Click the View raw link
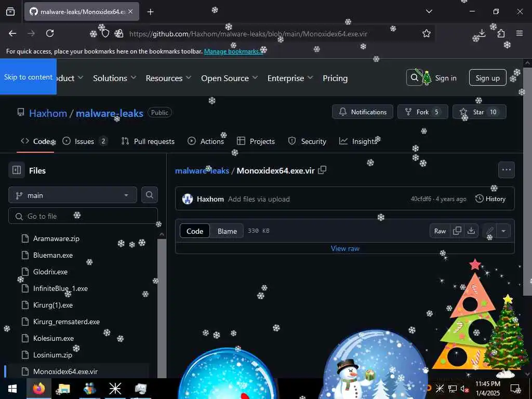The image size is (532, 399). (x=345, y=248)
